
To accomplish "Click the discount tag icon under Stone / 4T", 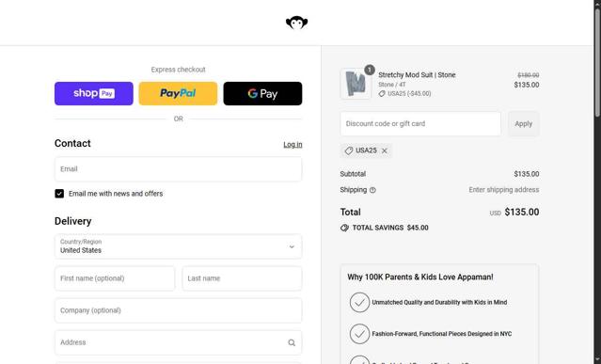I will (x=382, y=94).
